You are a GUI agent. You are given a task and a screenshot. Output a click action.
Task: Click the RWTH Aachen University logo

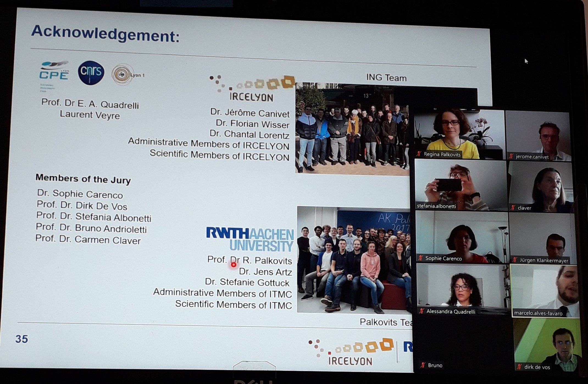(250, 239)
